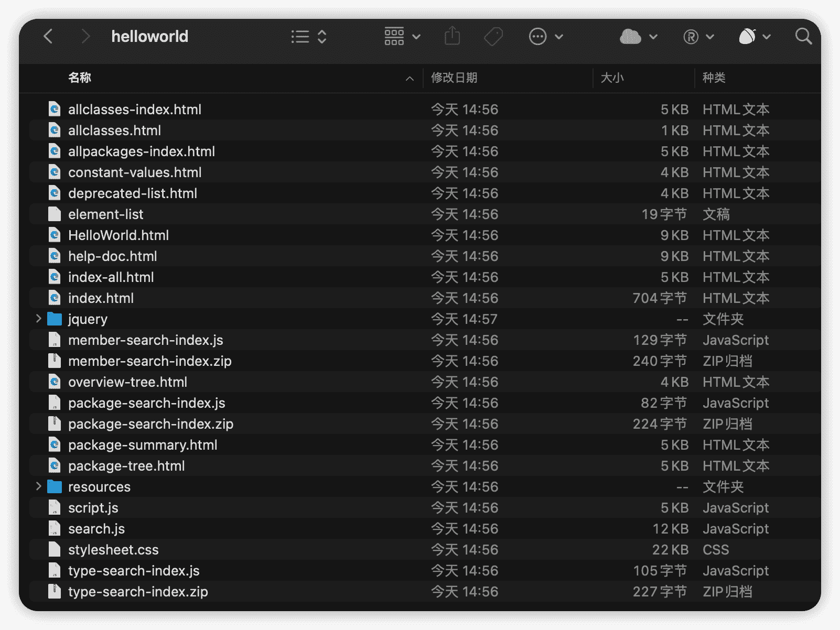Expand the resources folder disclosure arrow
Screen dimensions: 840x630
[x=38, y=486]
